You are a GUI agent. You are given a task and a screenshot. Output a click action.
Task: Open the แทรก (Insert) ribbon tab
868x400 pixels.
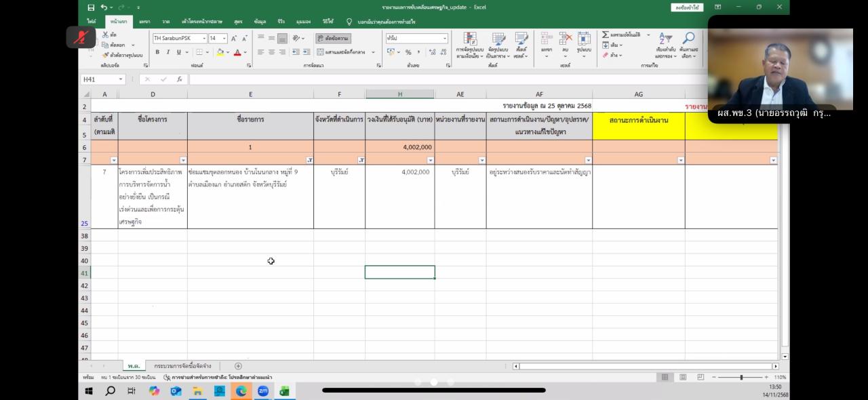[x=144, y=22]
